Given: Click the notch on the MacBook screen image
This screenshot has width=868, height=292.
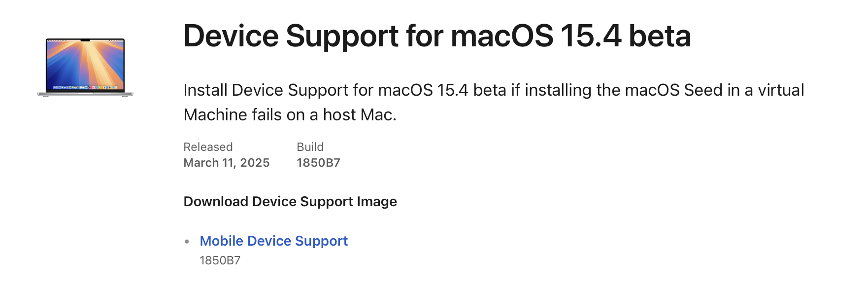Looking at the screenshot, I should [x=85, y=40].
